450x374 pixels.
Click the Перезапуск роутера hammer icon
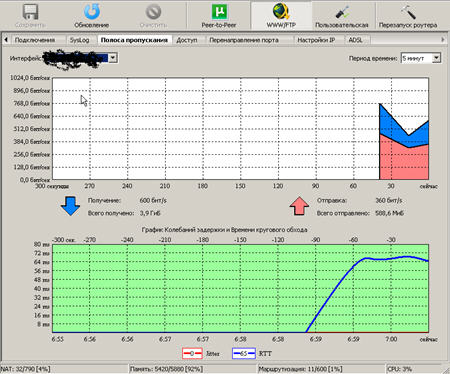[x=408, y=12]
